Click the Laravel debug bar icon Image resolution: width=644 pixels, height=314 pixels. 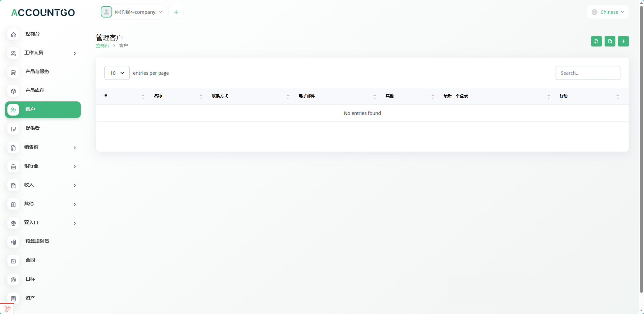[7, 308]
